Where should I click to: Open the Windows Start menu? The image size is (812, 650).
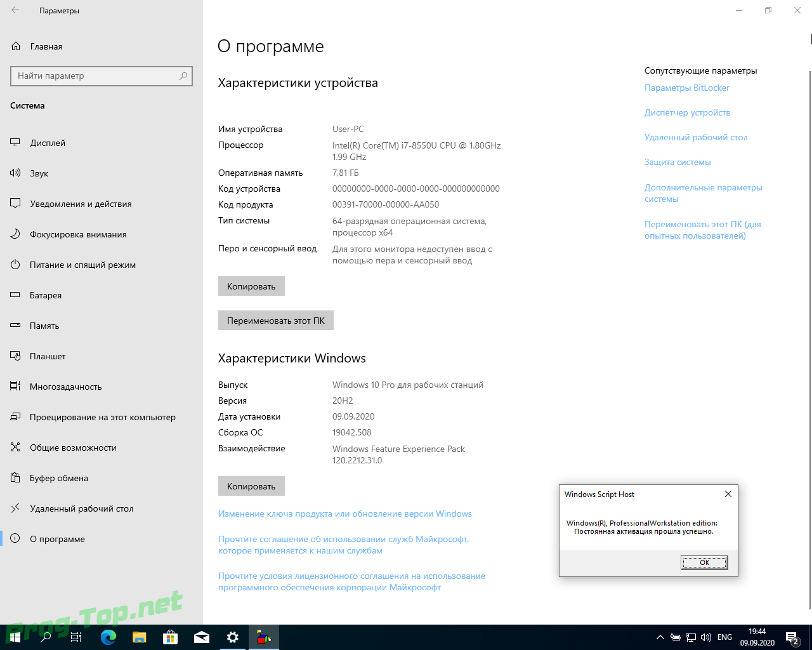15,637
